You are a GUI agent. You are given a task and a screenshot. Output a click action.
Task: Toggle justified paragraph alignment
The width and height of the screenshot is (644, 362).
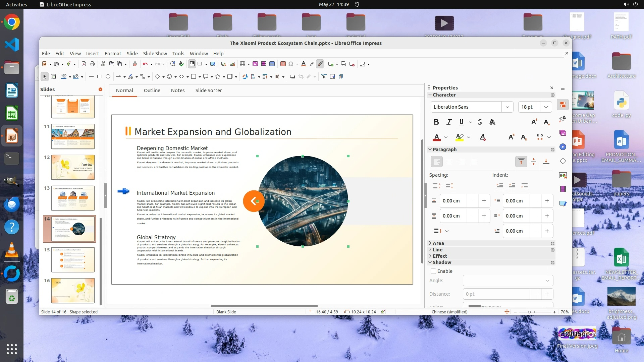474,162
